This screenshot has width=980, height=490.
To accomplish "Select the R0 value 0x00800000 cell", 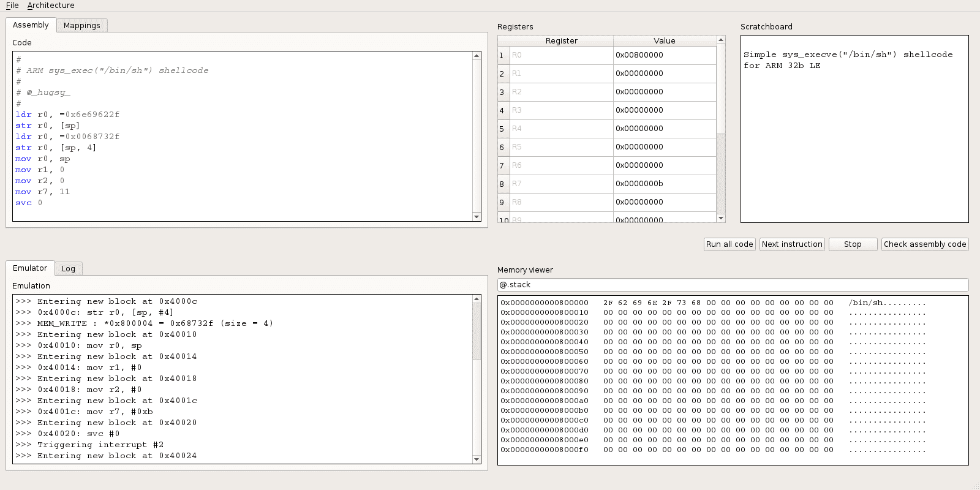I will pyautogui.click(x=665, y=55).
